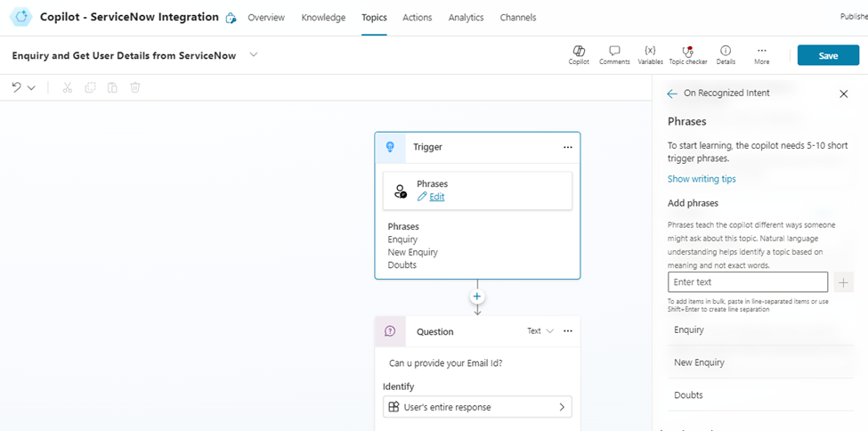The width and height of the screenshot is (868, 431).
Task: Open the Variables pane
Action: pyautogui.click(x=650, y=52)
